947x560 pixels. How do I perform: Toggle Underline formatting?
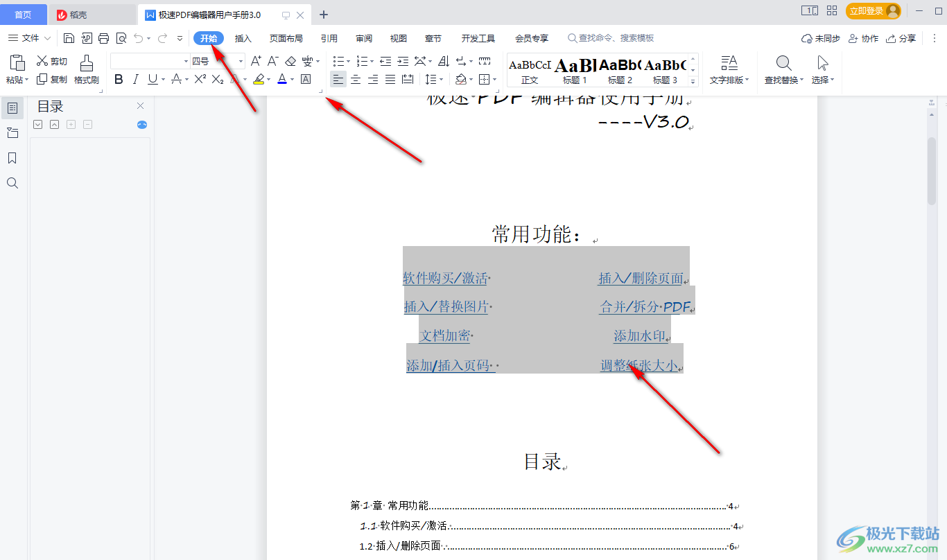click(153, 80)
